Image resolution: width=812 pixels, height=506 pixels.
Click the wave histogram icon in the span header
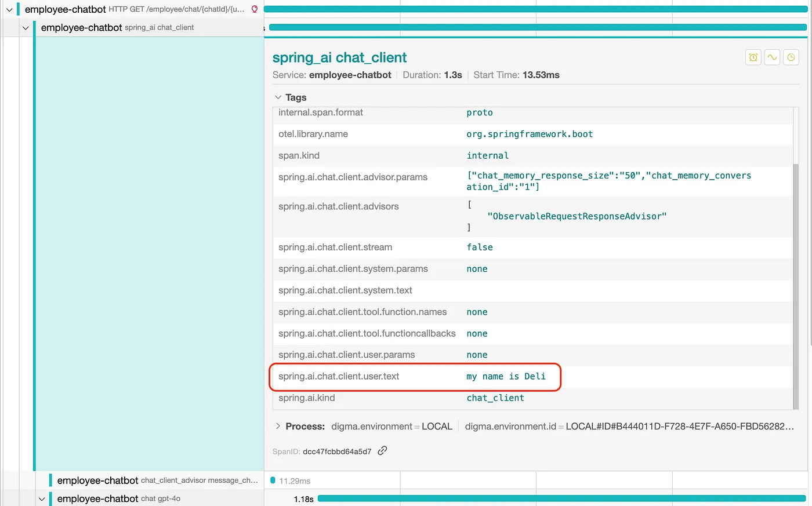tap(772, 57)
